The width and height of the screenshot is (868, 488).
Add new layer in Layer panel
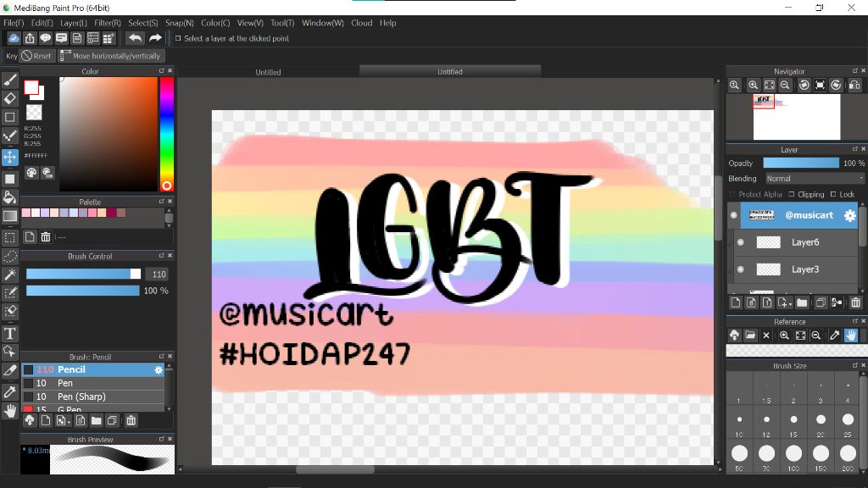coord(735,302)
